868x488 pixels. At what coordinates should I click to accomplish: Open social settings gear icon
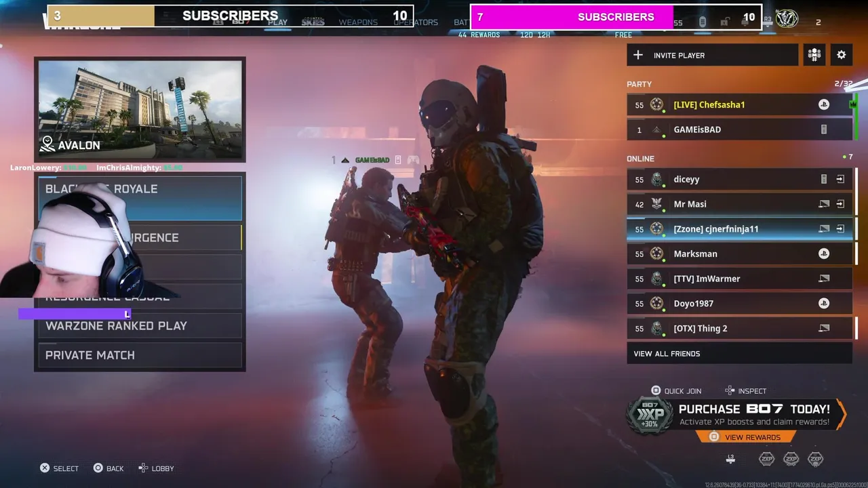(842, 55)
